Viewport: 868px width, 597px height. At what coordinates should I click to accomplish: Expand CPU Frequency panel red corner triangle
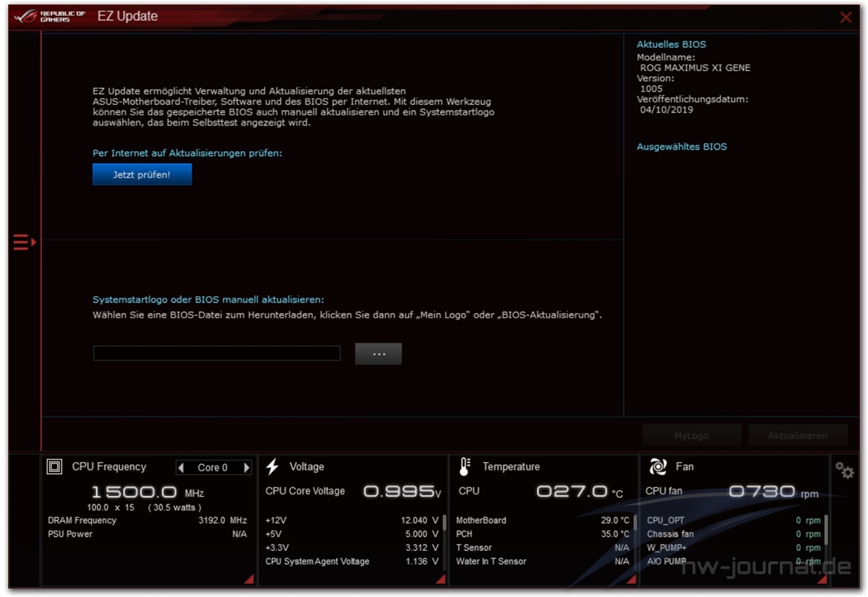tap(250, 579)
